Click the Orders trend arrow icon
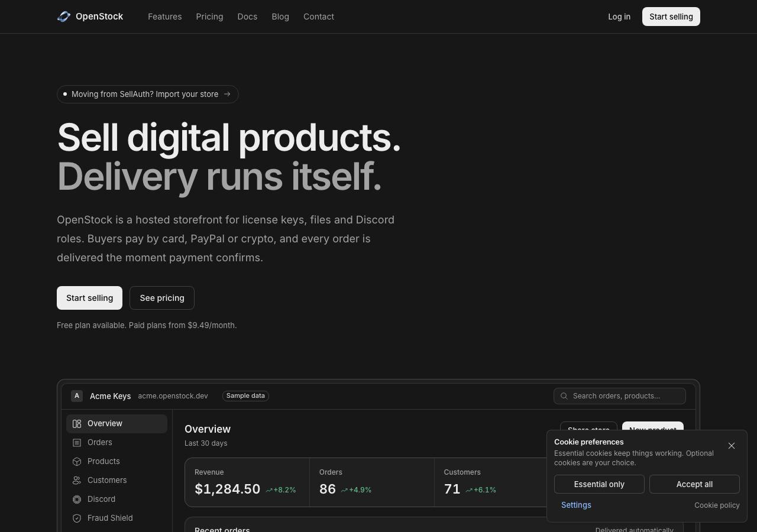This screenshot has height=532, width=757. point(344,490)
